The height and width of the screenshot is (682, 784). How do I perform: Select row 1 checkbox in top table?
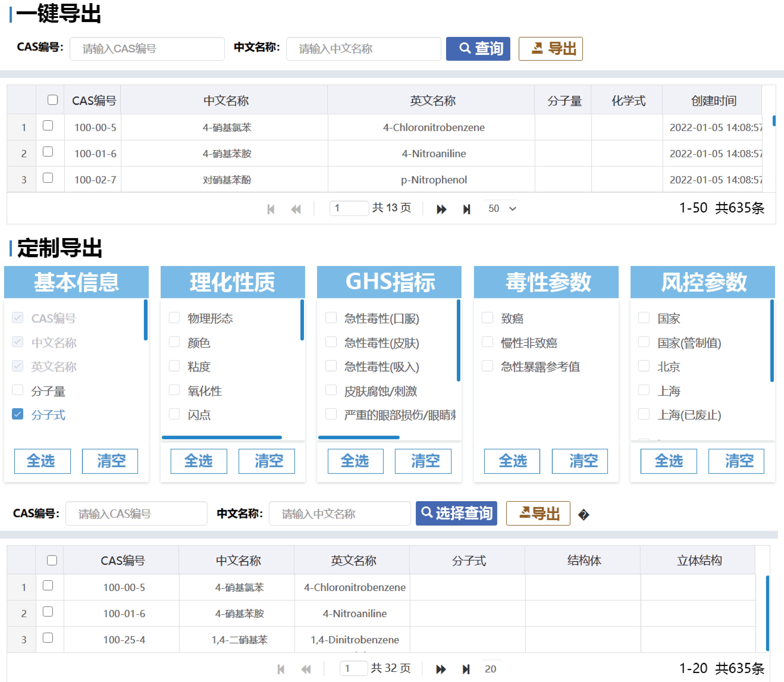(x=48, y=126)
